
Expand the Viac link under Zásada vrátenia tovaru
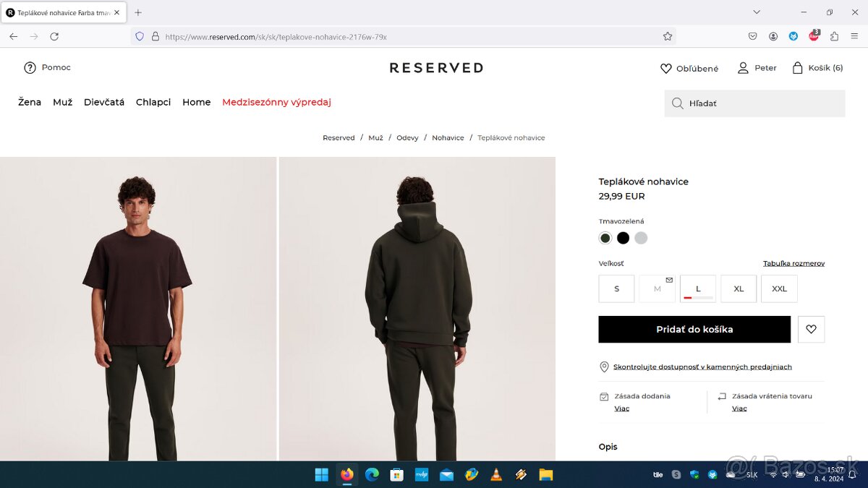[739, 408]
